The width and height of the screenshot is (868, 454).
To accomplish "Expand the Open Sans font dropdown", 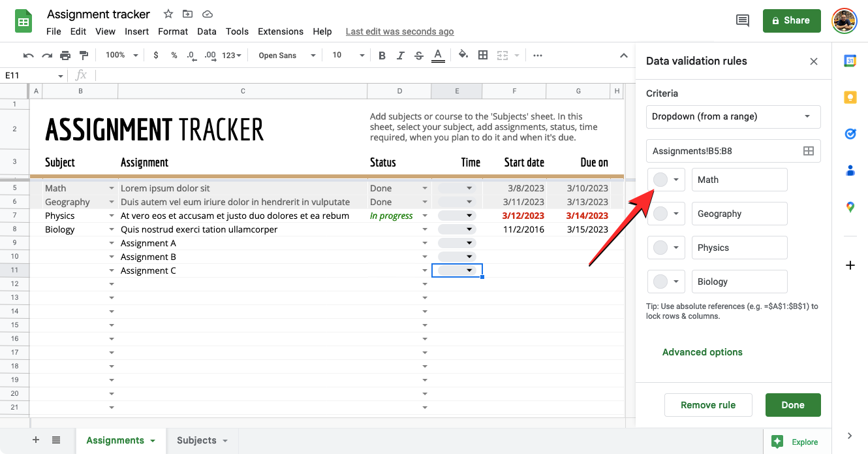I will point(287,56).
